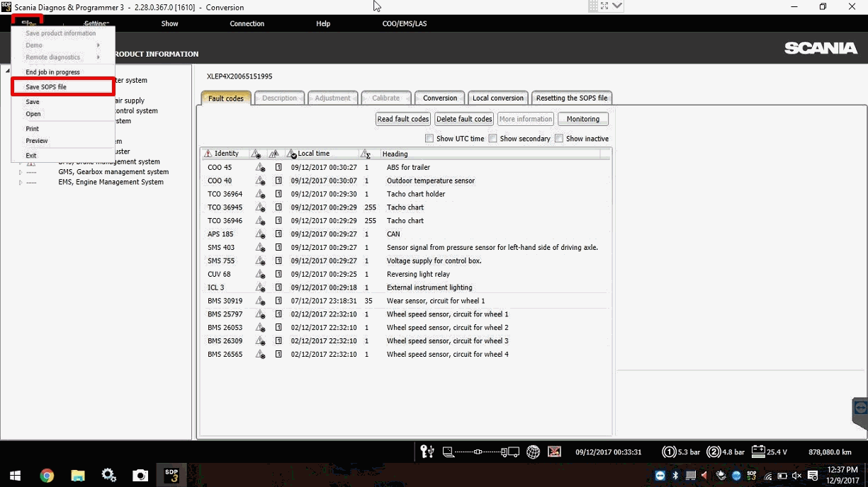Click the red crossed-out status icon

click(x=554, y=452)
